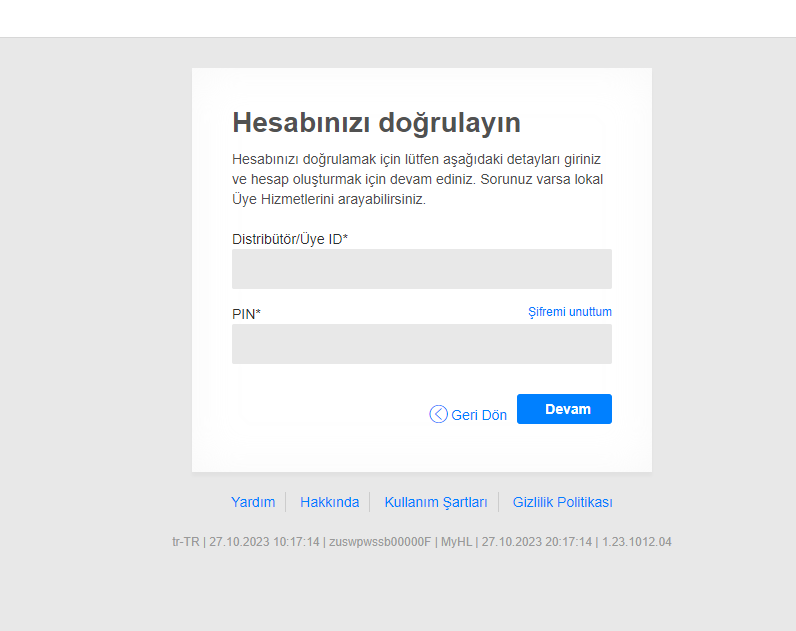Viewport: 796px width, 631px height.
Task: Open the Kullanım Şartları link
Action: 436,502
